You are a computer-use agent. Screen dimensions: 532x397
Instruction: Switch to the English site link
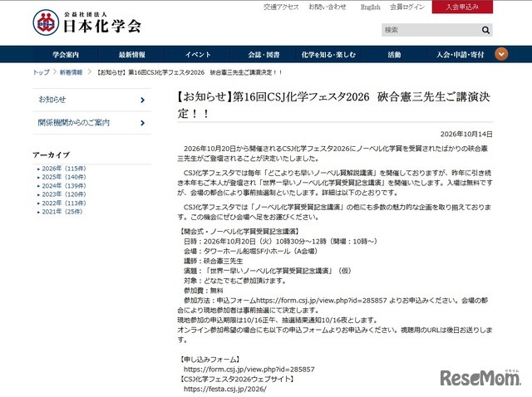pos(370,7)
